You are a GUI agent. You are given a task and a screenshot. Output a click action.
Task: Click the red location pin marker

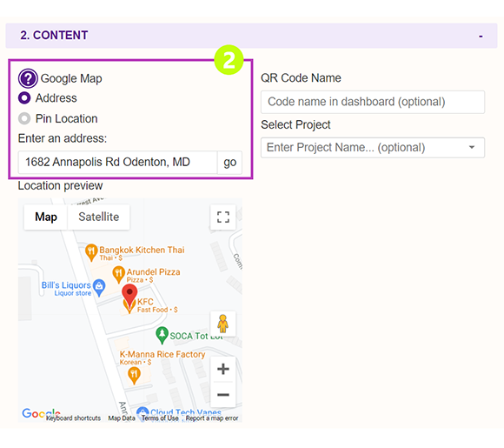[129, 296]
